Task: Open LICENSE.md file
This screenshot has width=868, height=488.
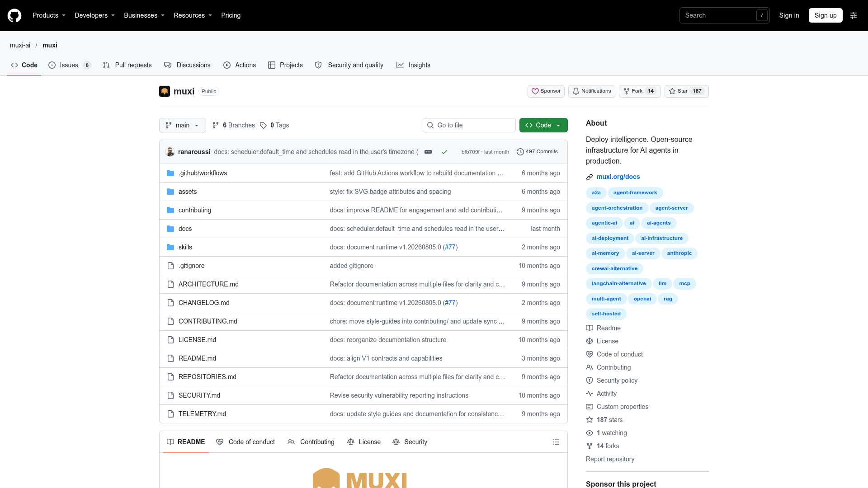Action: click(197, 340)
